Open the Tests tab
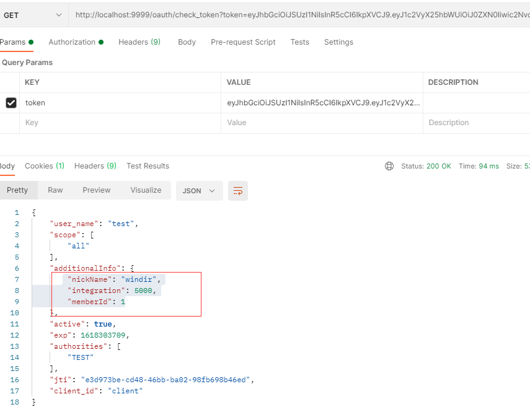530x420 pixels. [300, 42]
